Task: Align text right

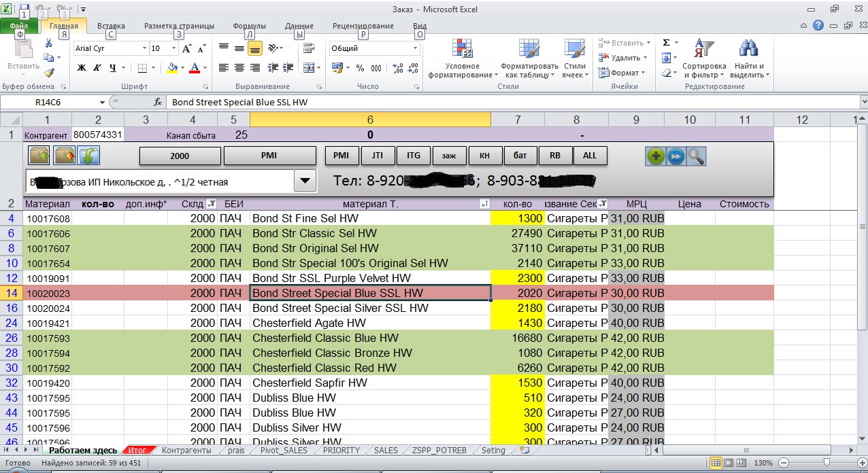Action: click(255, 68)
